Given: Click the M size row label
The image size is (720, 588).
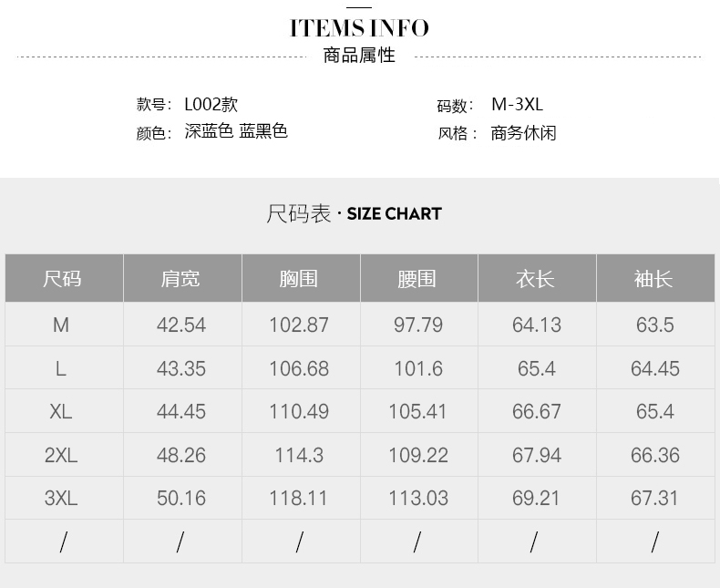Looking at the screenshot, I should 61,325.
